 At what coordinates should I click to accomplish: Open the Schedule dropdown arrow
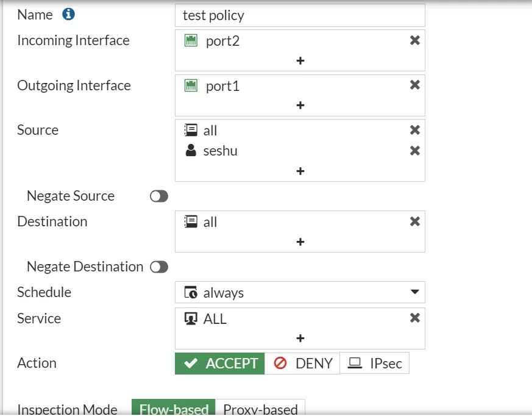coord(414,292)
